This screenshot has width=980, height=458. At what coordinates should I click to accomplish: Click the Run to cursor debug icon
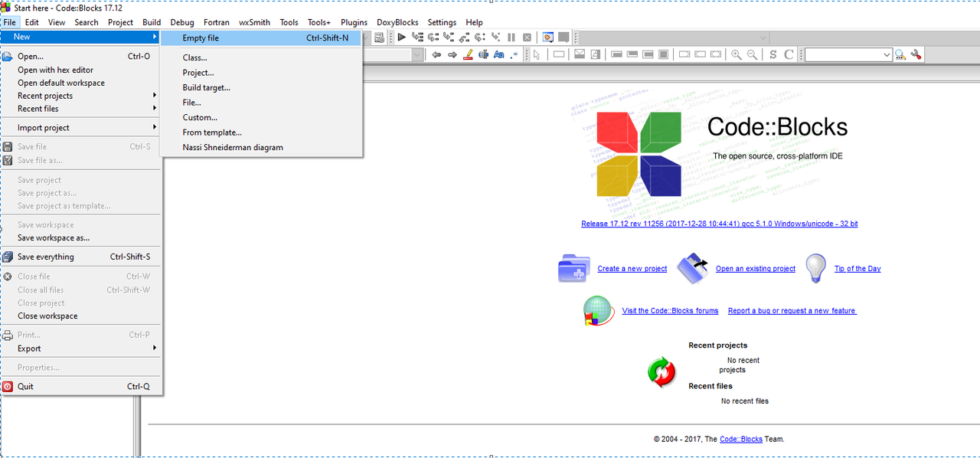tap(417, 37)
